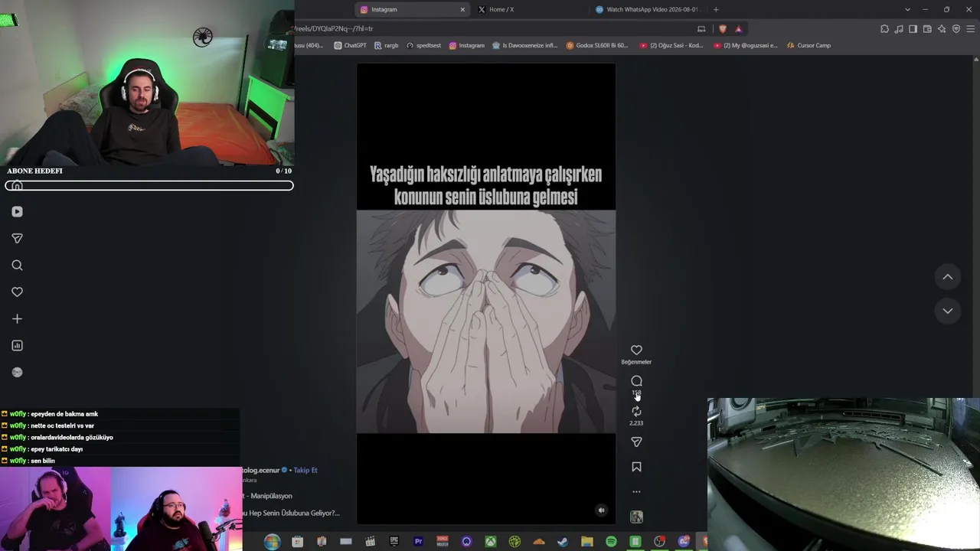
Task: Open the reel comments bubble
Action: coord(636,380)
